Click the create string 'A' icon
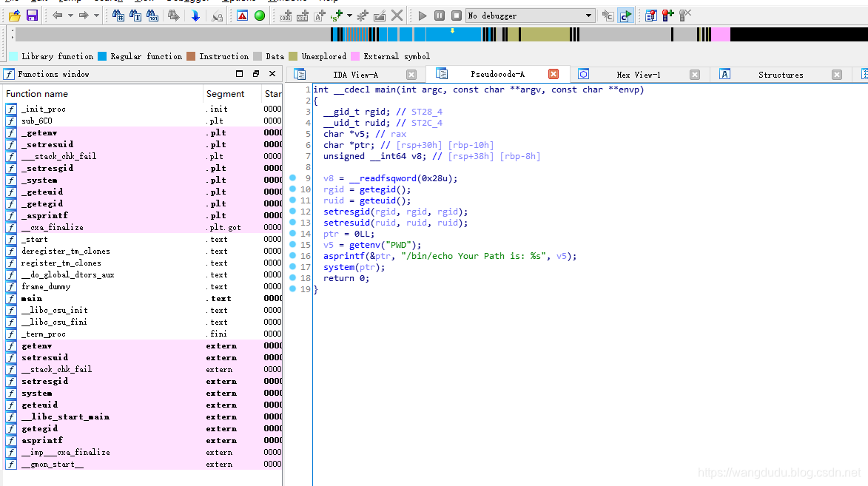Viewport: 868px width, 486px height. point(320,16)
